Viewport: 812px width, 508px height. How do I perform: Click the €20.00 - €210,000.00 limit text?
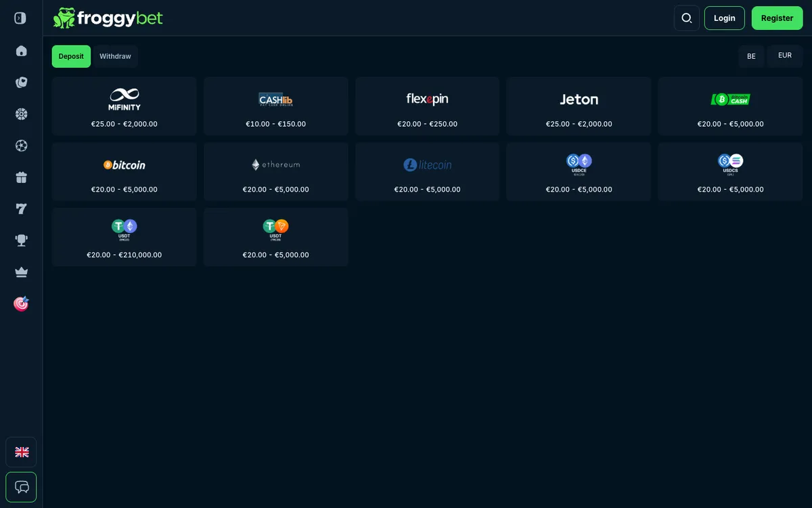tap(125, 255)
